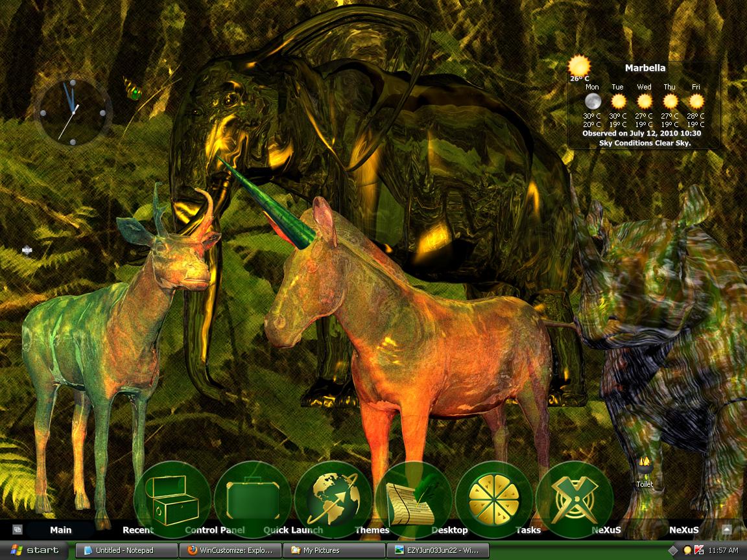Click the Toilet recycle bin desktop icon
Screen dimensions: 747x560
click(644, 471)
